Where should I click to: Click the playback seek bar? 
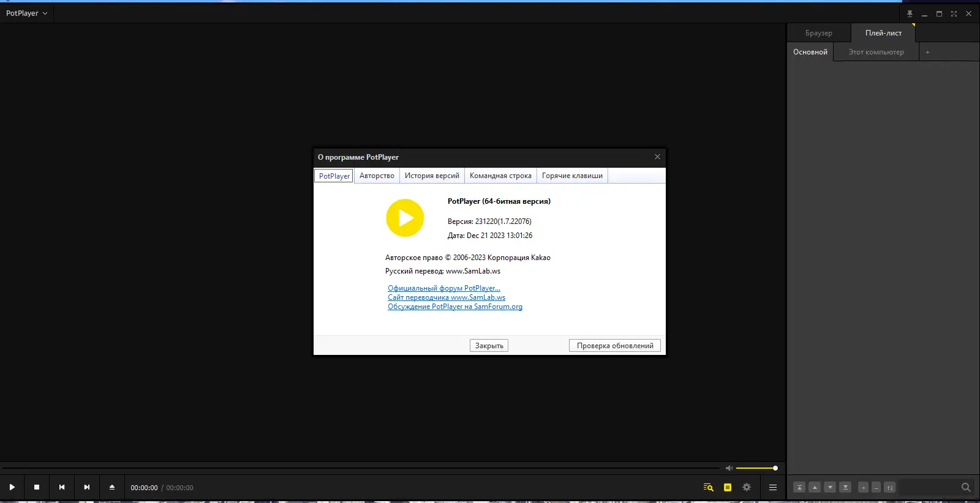361,468
